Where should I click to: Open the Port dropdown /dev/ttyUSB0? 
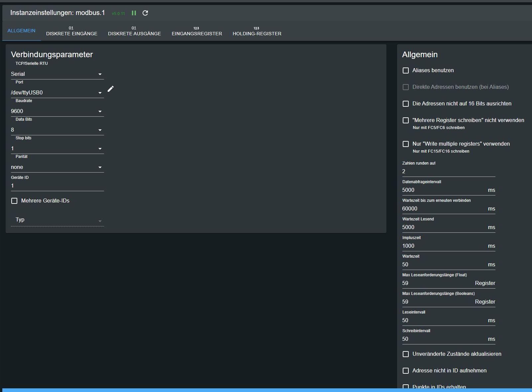[x=57, y=92]
